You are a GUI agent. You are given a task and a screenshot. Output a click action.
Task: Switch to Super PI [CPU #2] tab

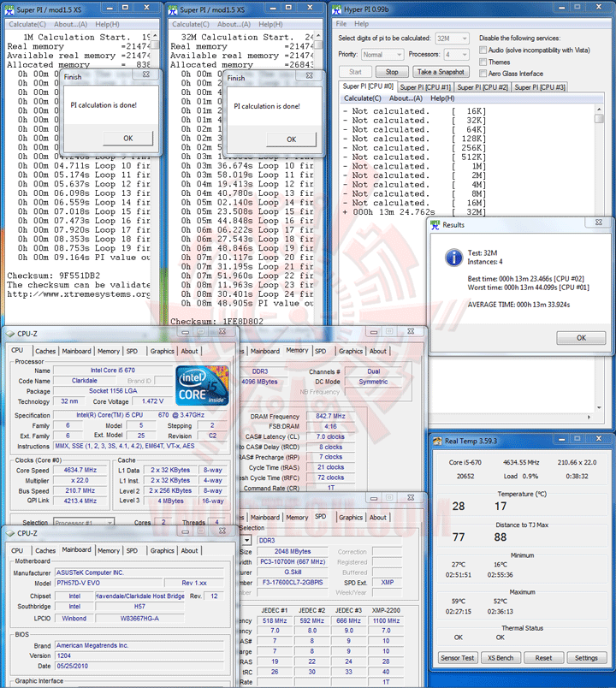pyautogui.click(x=483, y=87)
